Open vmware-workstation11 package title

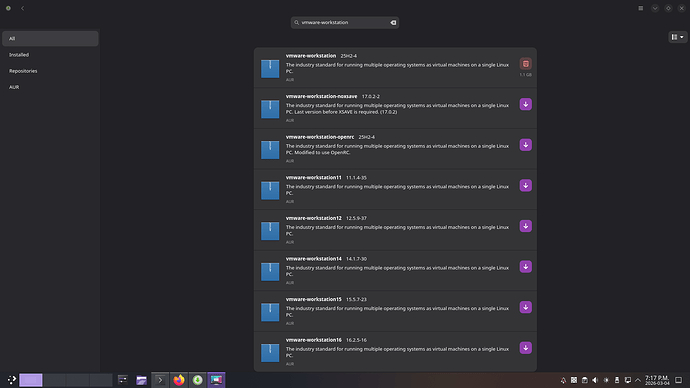point(313,177)
